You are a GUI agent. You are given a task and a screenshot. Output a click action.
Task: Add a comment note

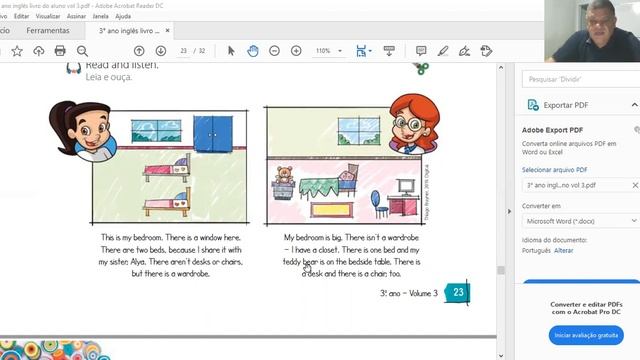tap(421, 51)
